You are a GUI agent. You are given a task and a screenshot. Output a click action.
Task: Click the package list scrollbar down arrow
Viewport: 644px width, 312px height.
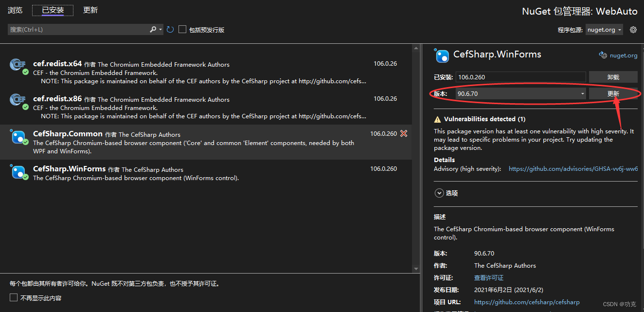[416, 269]
